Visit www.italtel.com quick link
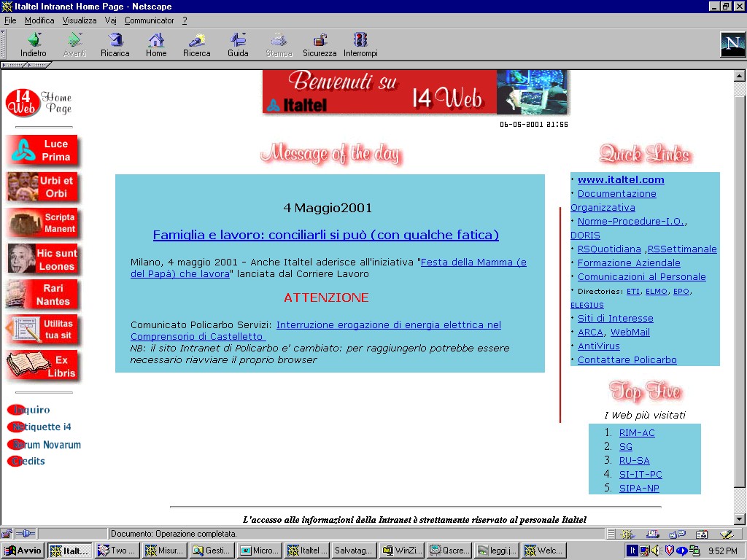This screenshot has height=560, width=747. [621, 179]
